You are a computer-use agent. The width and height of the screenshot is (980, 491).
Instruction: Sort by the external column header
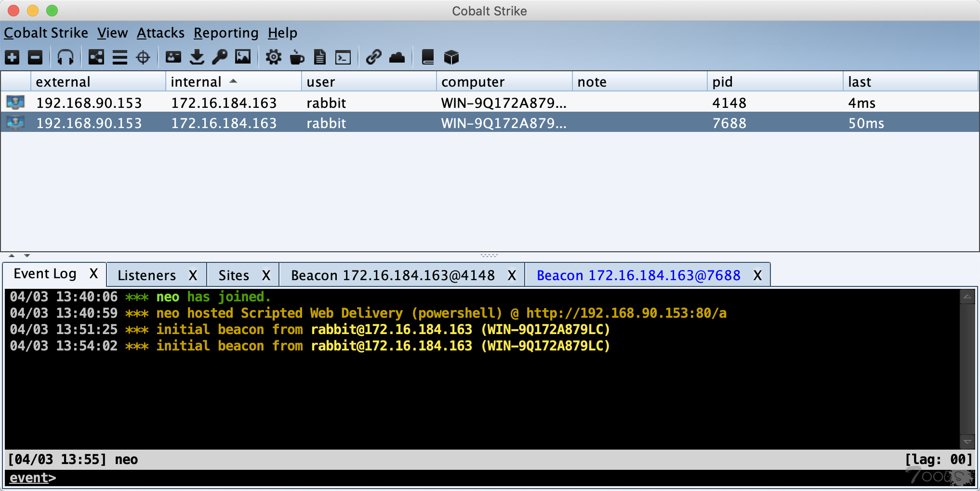coord(98,82)
